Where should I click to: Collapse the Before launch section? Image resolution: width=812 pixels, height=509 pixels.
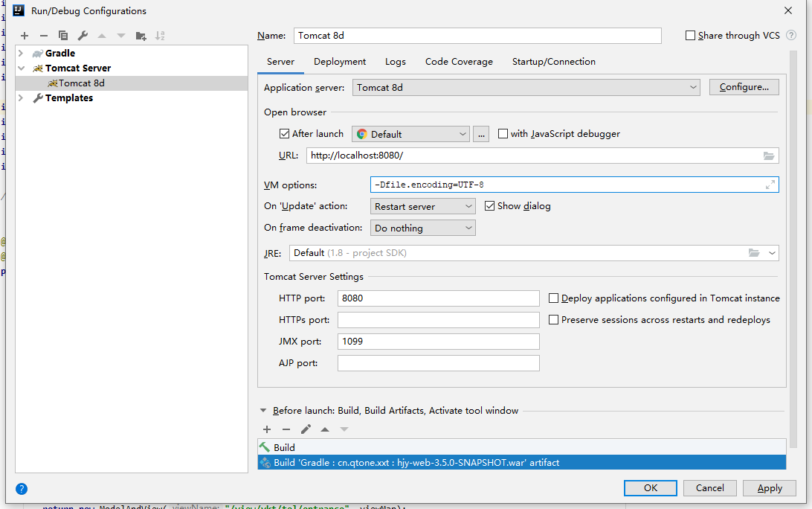tap(263, 411)
